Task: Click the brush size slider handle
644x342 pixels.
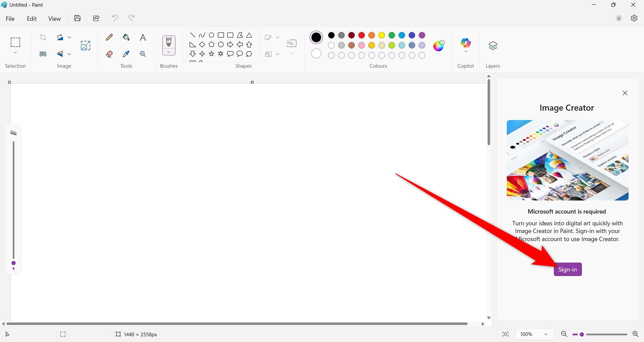Action: [13, 264]
